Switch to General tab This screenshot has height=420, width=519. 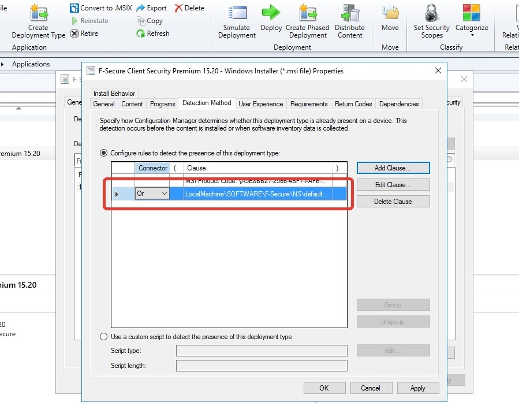(104, 104)
